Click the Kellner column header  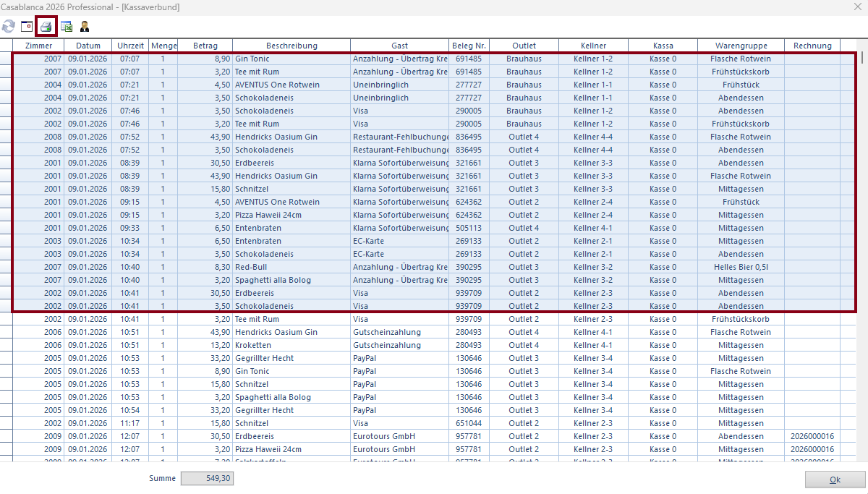click(x=592, y=46)
